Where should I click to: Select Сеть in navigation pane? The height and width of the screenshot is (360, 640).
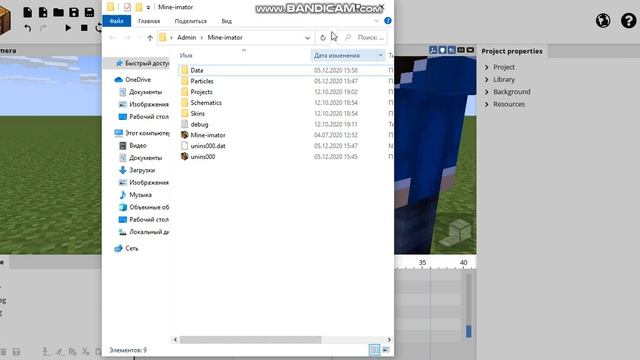[131, 248]
